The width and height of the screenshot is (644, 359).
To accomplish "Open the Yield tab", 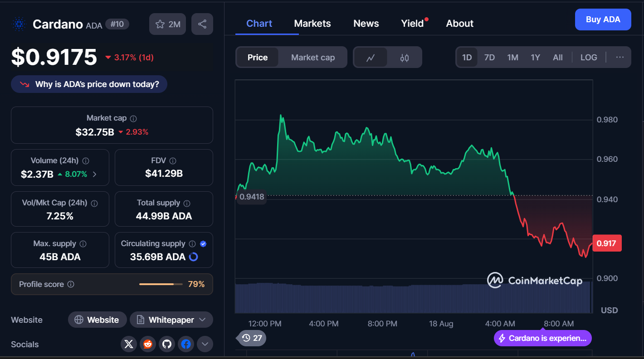I will (412, 24).
